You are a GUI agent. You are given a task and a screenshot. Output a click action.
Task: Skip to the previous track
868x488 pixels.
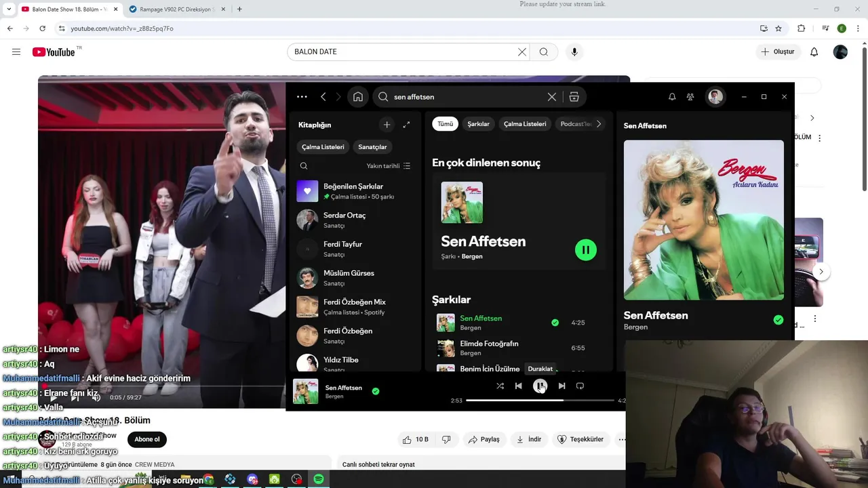pyautogui.click(x=519, y=386)
